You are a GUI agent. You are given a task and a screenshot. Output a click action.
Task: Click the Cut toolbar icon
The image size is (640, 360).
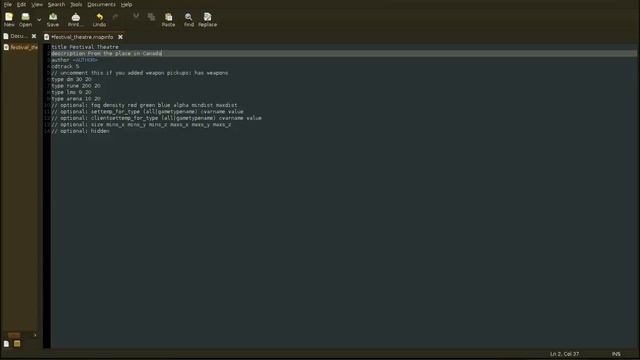[x=136, y=16]
